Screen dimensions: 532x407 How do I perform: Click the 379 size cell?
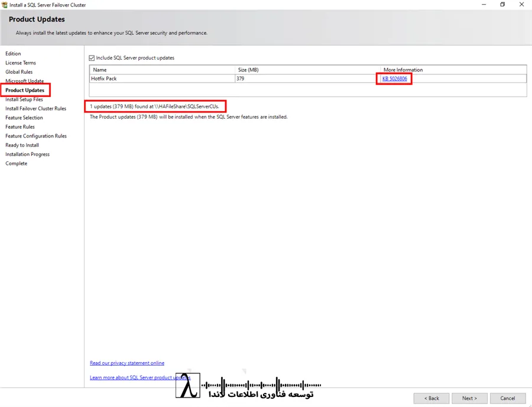[308, 79]
